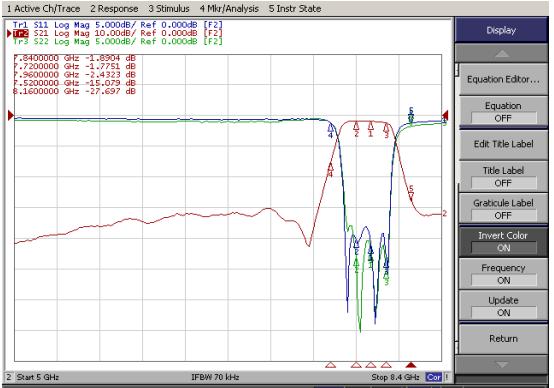Open the Active Ch/Trace menu
The height and width of the screenshot is (388, 554).
pyautogui.click(x=44, y=9)
